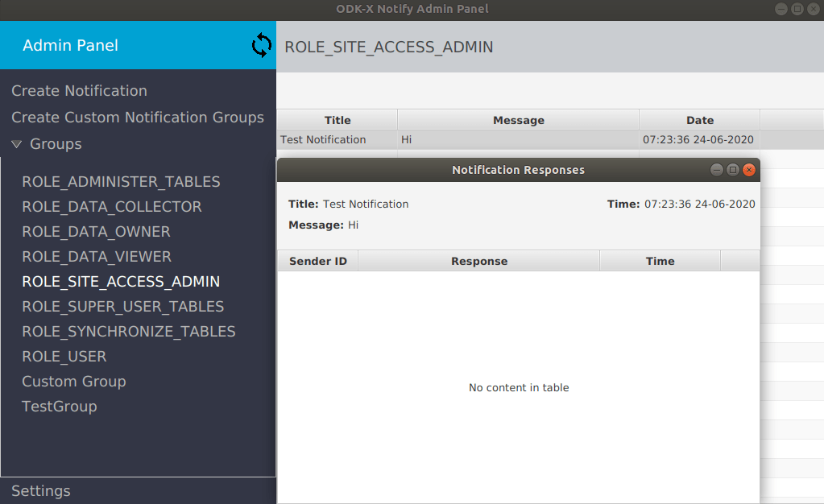
Task: Click the Groups label in the sidebar
Action: coord(56,144)
